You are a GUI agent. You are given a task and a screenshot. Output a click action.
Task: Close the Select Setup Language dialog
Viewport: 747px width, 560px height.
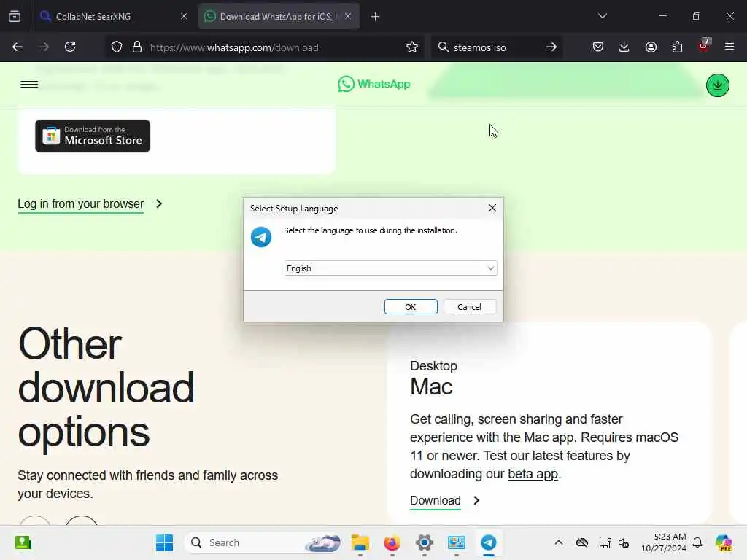[492, 208]
